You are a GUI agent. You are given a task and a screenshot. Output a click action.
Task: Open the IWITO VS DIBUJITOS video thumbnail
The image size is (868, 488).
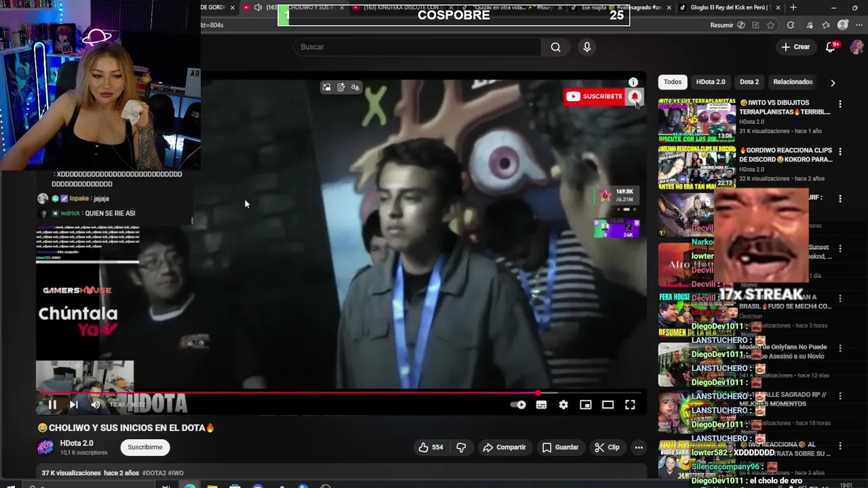point(696,120)
